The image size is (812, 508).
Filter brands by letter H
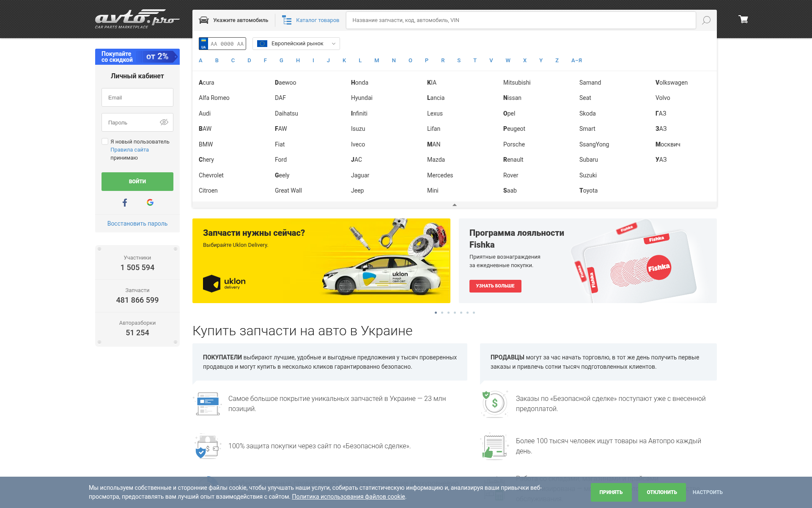[x=298, y=61]
